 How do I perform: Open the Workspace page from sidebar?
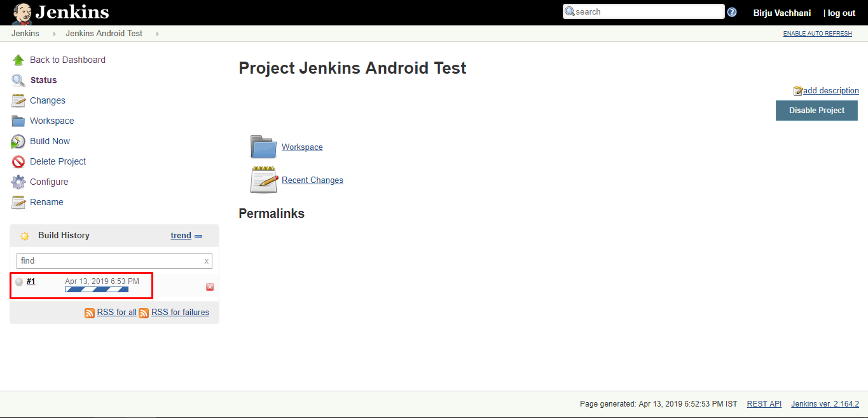coord(52,121)
